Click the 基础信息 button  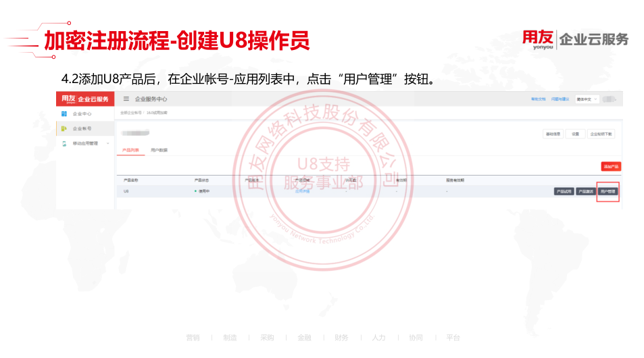click(553, 134)
